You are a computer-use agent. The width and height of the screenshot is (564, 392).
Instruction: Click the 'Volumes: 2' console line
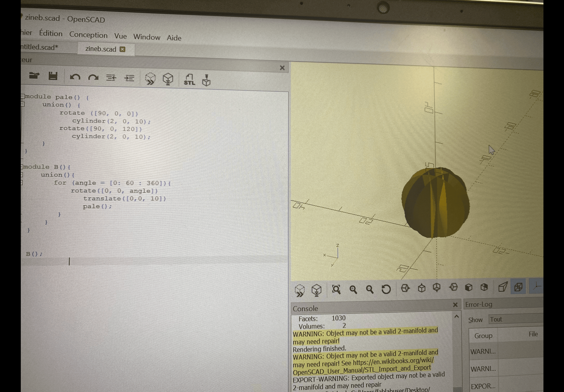(322, 326)
